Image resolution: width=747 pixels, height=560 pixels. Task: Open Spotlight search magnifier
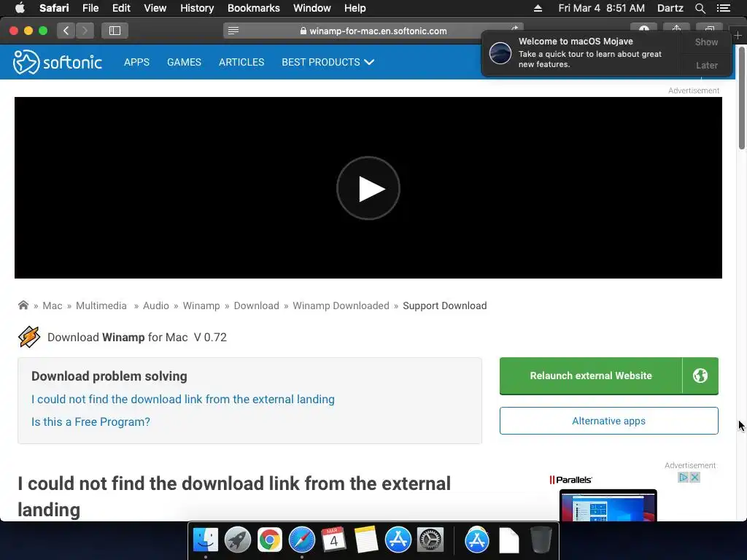[x=700, y=8]
